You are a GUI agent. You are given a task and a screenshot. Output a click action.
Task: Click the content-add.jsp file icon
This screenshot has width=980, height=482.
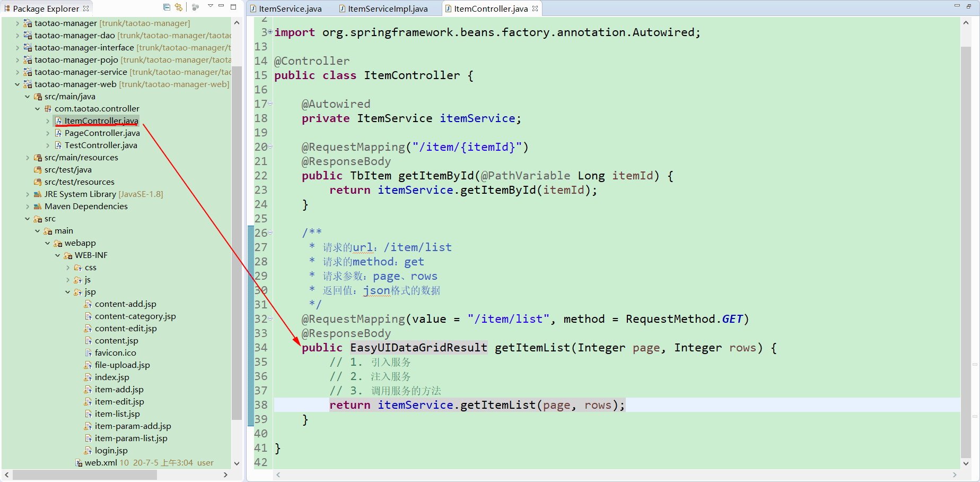click(88, 304)
